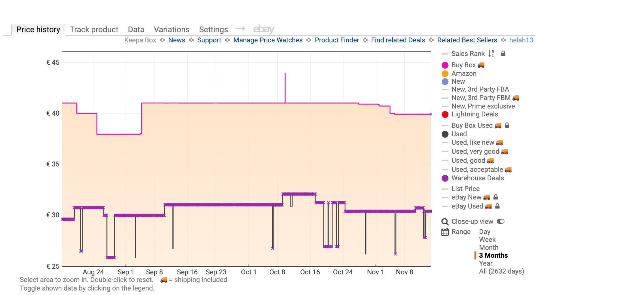
Task: Select the All (2632 days) range
Action: click(501, 271)
